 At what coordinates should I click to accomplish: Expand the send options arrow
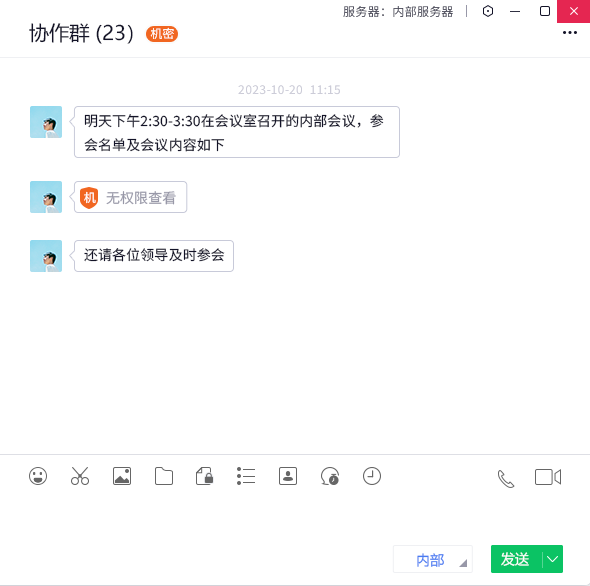(x=553, y=559)
